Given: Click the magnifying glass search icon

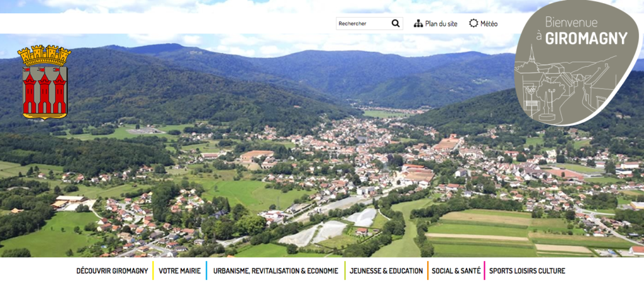Looking at the screenshot, I should (x=396, y=23).
